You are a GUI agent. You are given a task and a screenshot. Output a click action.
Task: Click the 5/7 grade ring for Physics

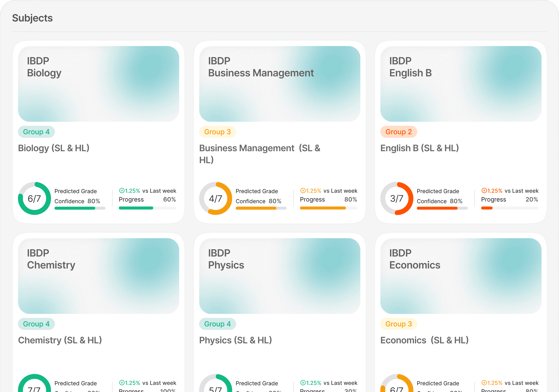(216, 383)
